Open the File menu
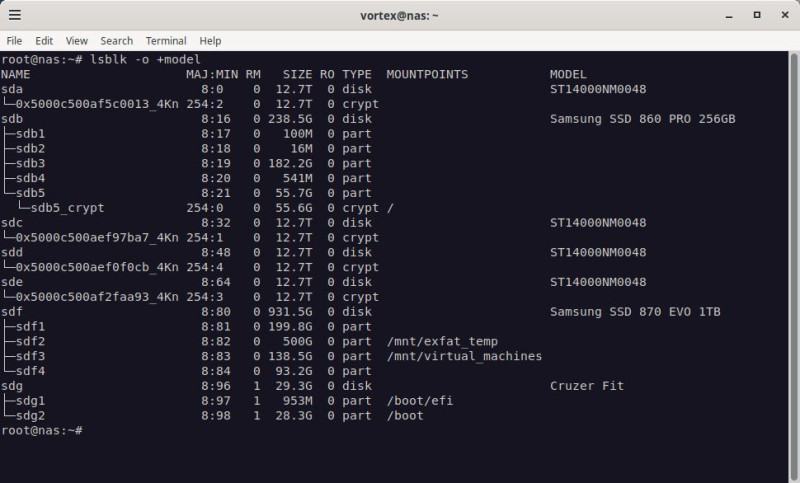The width and height of the screenshot is (800, 483). click(x=14, y=41)
